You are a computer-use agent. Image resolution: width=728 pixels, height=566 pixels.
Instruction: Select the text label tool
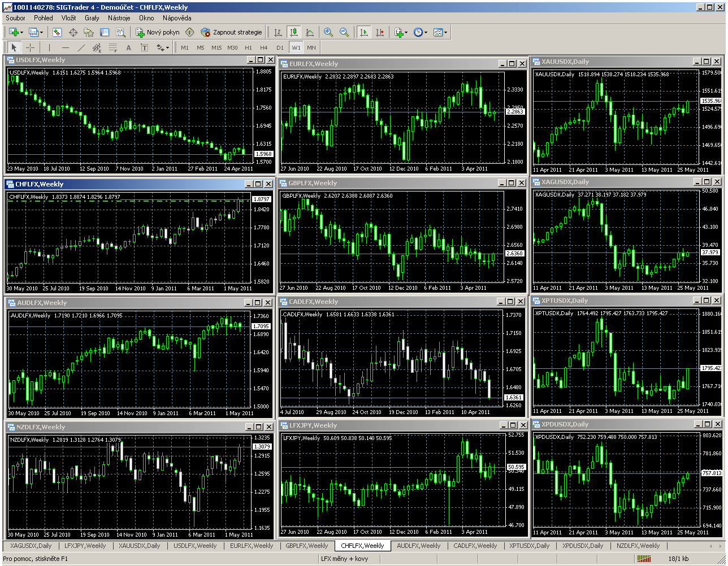(144, 47)
